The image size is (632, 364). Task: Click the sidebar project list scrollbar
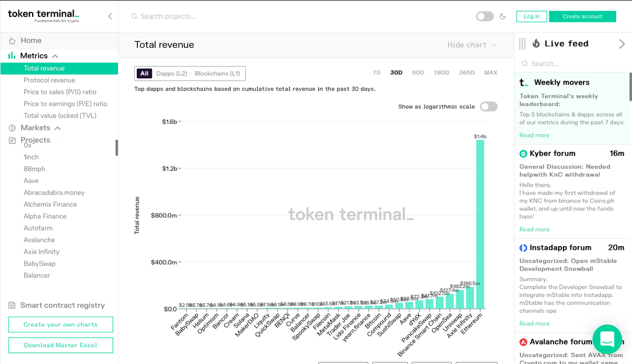[116, 148]
